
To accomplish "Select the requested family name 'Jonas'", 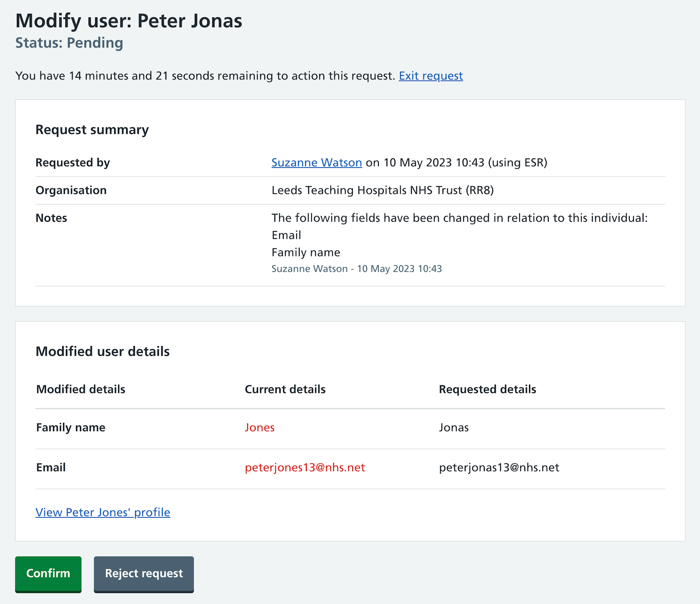I will (454, 428).
